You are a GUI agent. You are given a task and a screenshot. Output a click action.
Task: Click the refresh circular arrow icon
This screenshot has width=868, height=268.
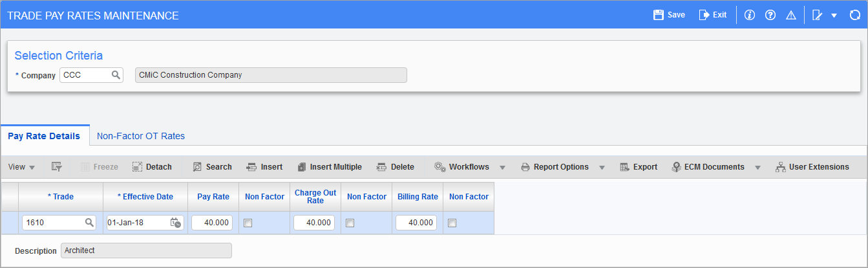pos(854,15)
